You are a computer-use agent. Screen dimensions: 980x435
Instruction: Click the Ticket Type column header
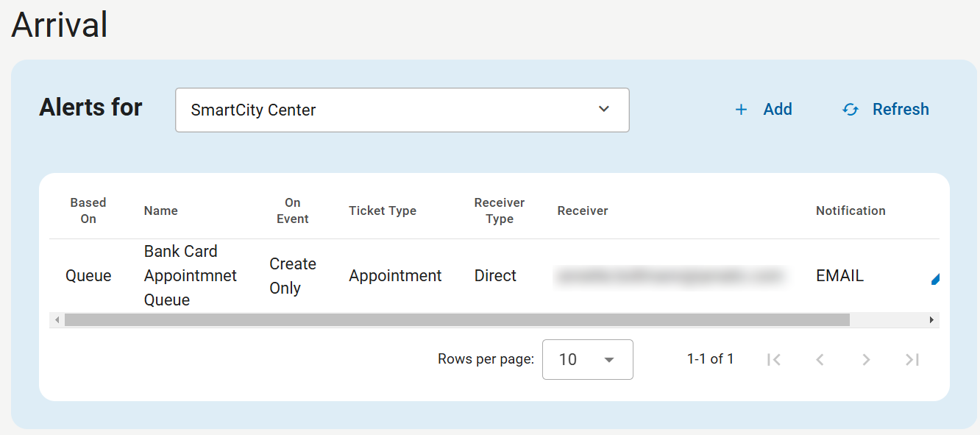[x=383, y=211]
